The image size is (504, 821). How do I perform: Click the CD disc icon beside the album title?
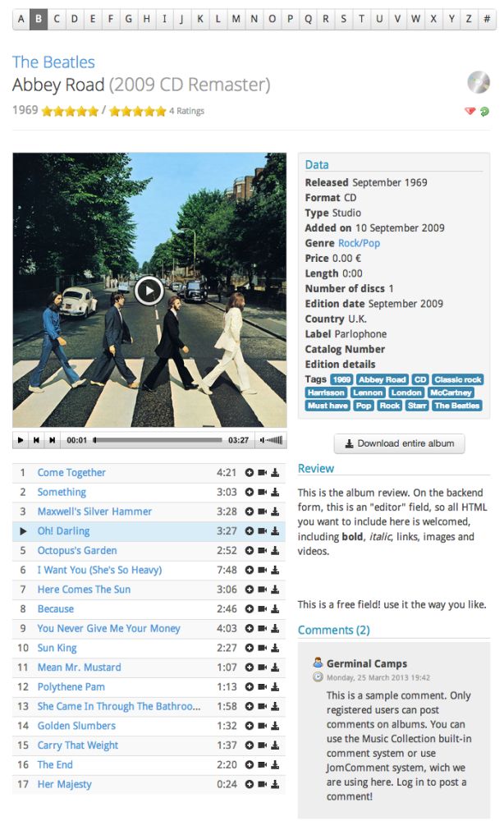(479, 82)
